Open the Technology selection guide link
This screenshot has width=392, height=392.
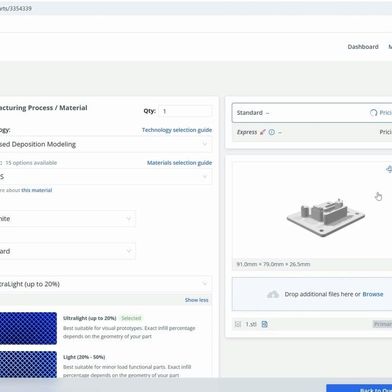point(177,130)
